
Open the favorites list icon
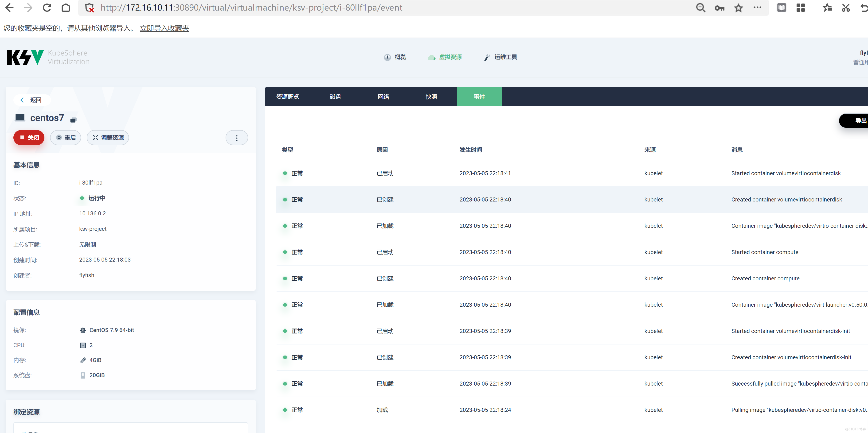(827, 8)
